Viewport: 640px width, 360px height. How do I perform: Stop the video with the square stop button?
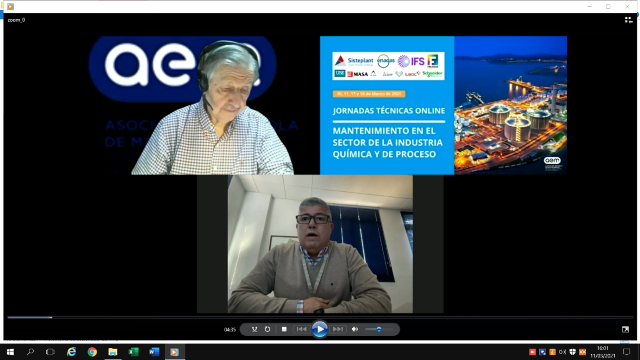284,329
